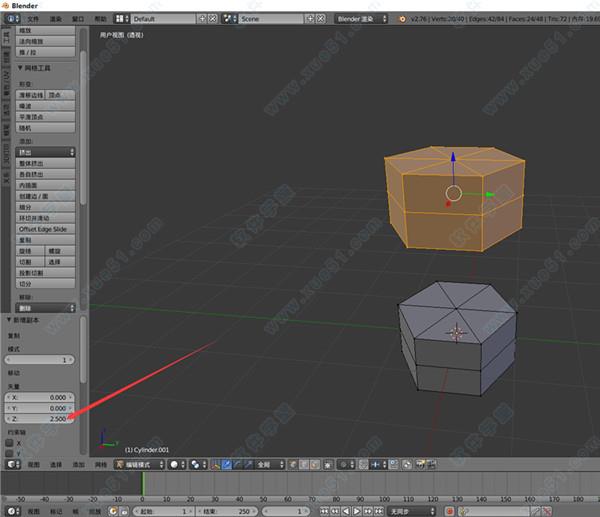Open the screen layout browse icon
The image size is (600, 517).
click(x=122, y=19)
